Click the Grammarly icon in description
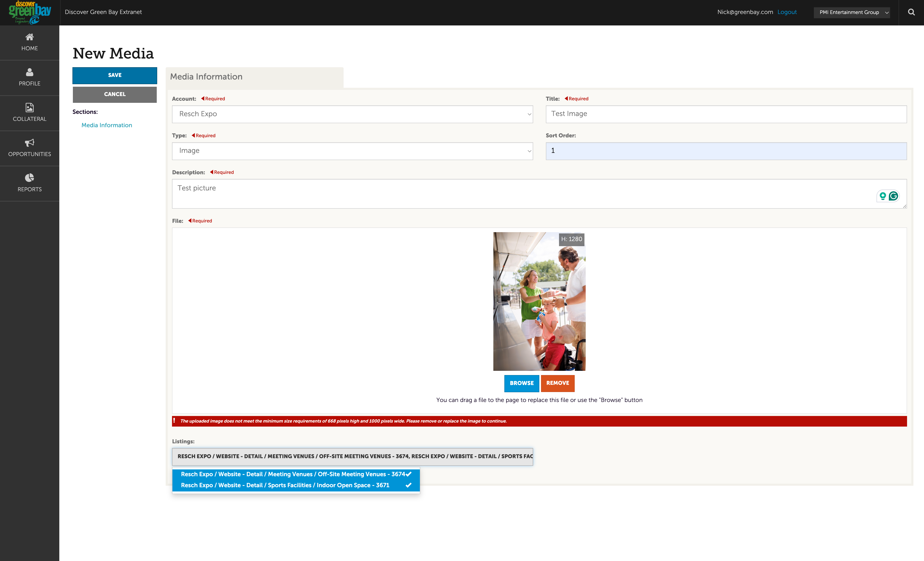 (894, 196)
